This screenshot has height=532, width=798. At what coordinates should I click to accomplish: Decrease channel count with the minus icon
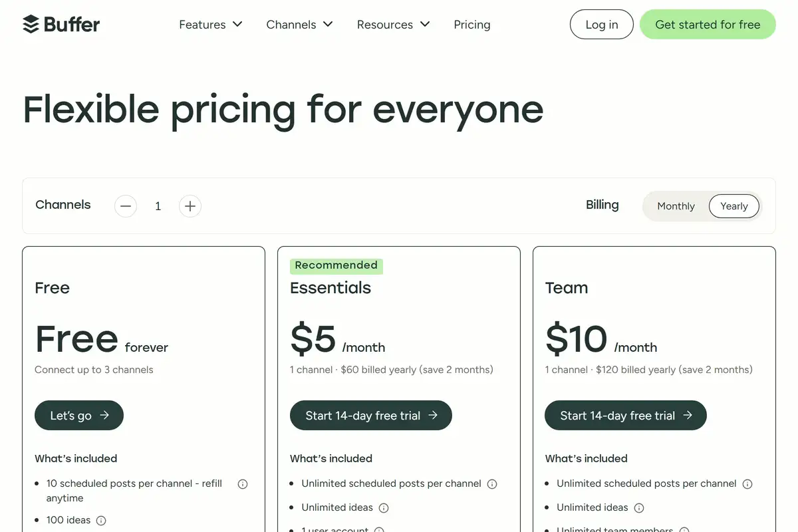[126, 206]
